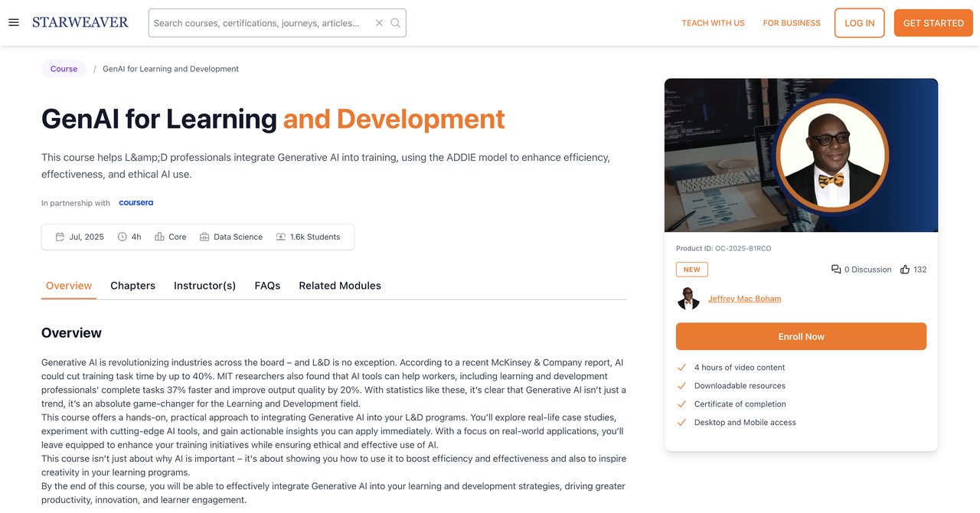The height and width of the screenshot is (513, 980).
Task: Click the Course breadcrumb pill
Action: (64, 69)
